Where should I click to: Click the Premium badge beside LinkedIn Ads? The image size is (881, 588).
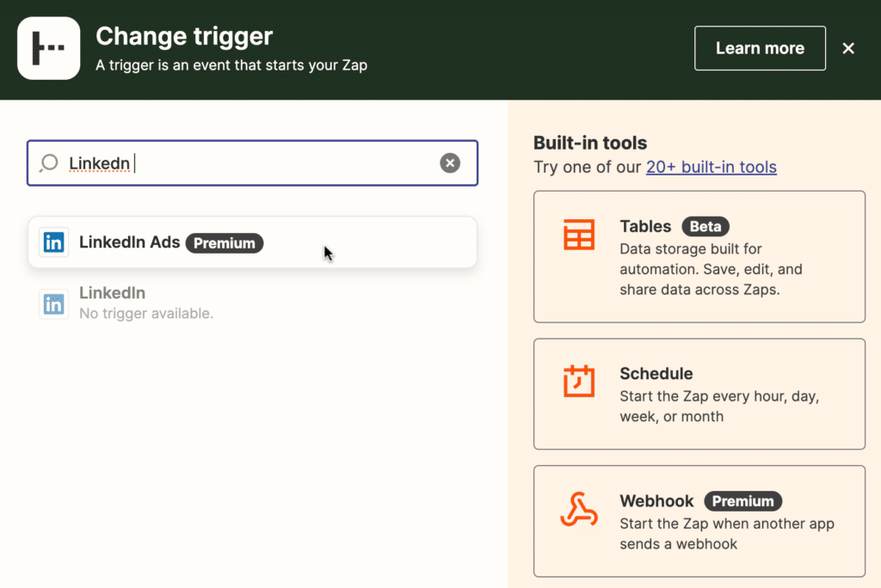click(x=225, y=243)
